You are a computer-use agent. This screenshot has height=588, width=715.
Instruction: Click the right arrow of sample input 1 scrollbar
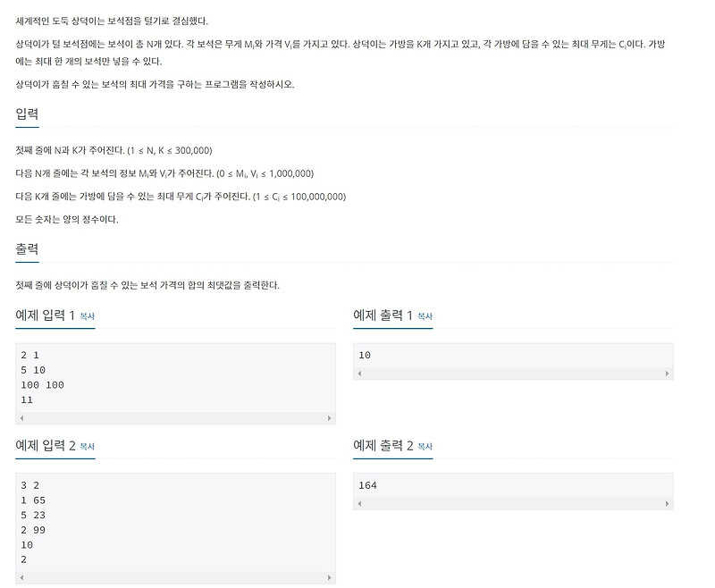click(329, 416)
